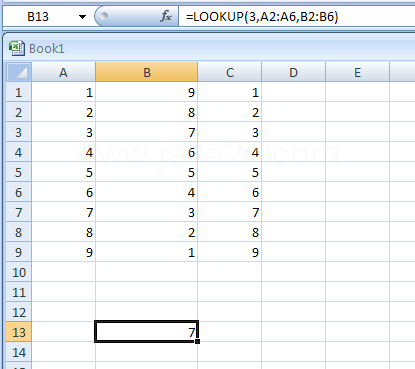The width and height of the screenshot is (415, 369).
Task: Click cell A2 containing 2
Action: coord(64,112)
